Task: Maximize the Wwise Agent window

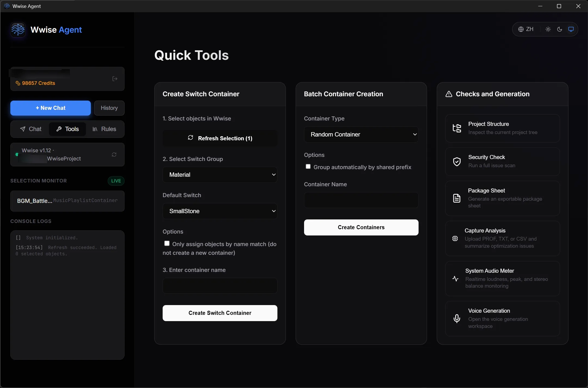Action: 559,6
